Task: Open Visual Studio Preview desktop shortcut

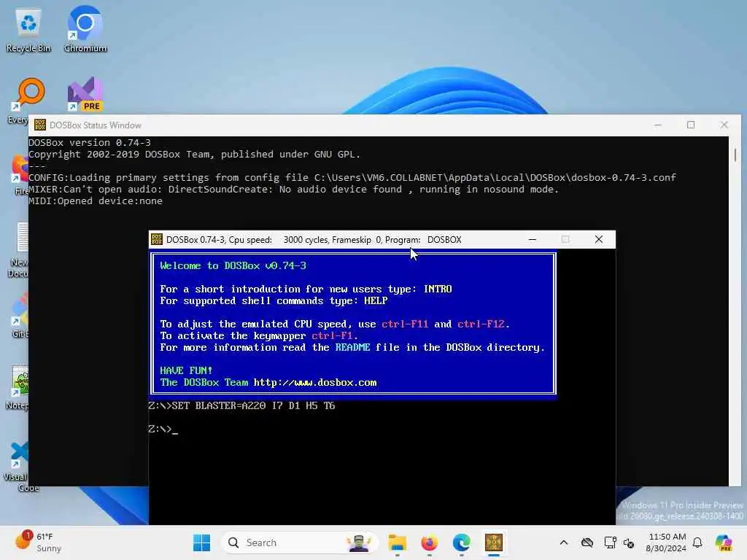Action: click(x=85, y=94)
